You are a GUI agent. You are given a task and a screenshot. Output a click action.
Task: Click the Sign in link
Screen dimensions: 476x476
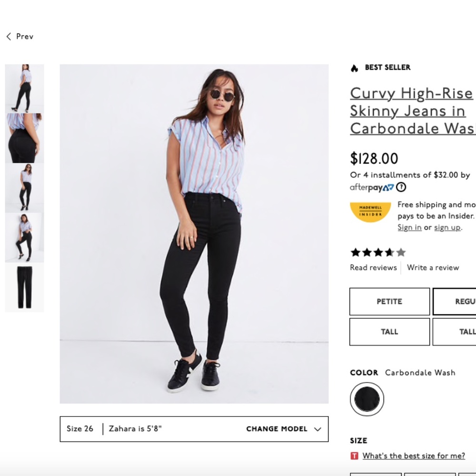[409, 227]
